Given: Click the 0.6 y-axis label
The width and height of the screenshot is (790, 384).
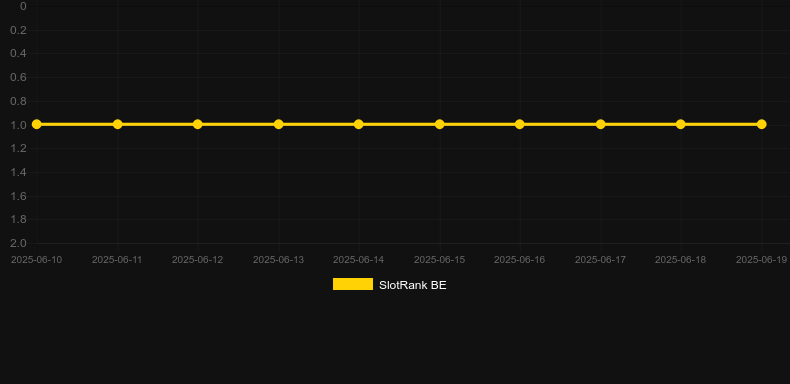Looking at the screenshot, I should click(x=18, y=78).
